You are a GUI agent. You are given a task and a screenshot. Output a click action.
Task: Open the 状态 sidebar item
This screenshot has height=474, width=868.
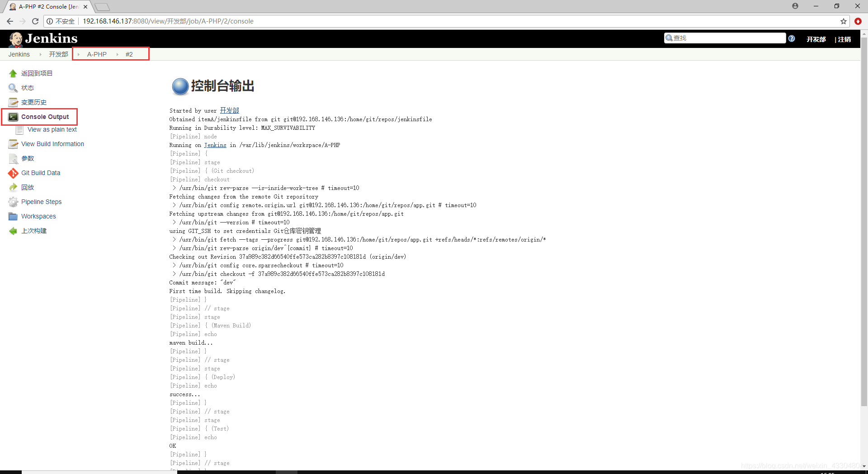(x=28, y=88)
